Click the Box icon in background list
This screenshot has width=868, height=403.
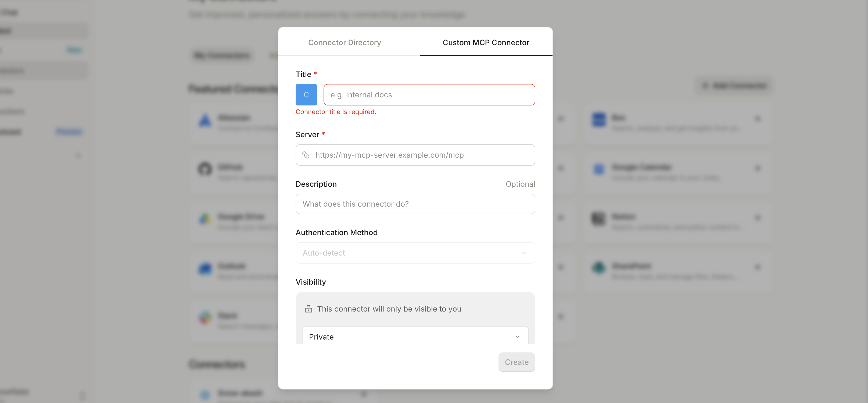(599, 120)
